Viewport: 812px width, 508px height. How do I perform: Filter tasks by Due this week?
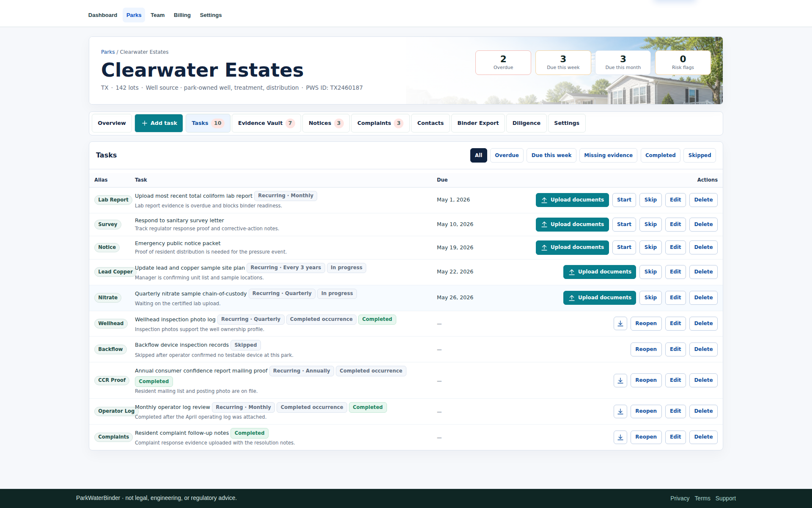pos(551,155)
